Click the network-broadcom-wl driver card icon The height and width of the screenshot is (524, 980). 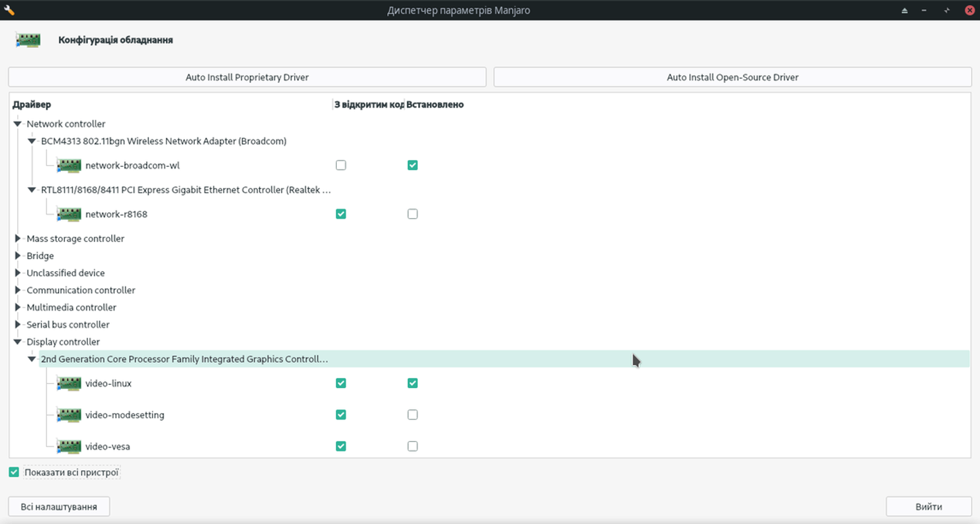click(x=69, y=165)
